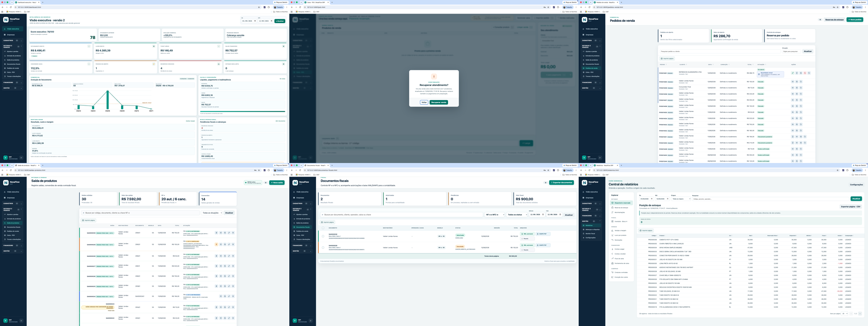Viewport: 868px width, 326px height.
Task: Reload the Documentos fiscais browser window
Action: 300,170
